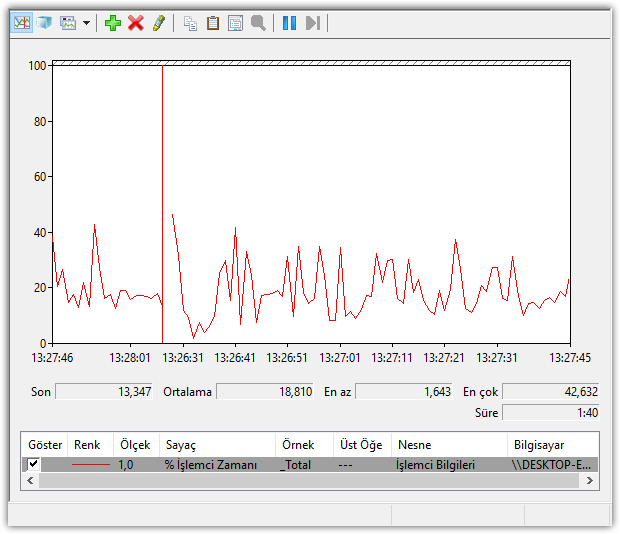Click the İşlemci Bilgileri object cell

(x=435, y=465)
